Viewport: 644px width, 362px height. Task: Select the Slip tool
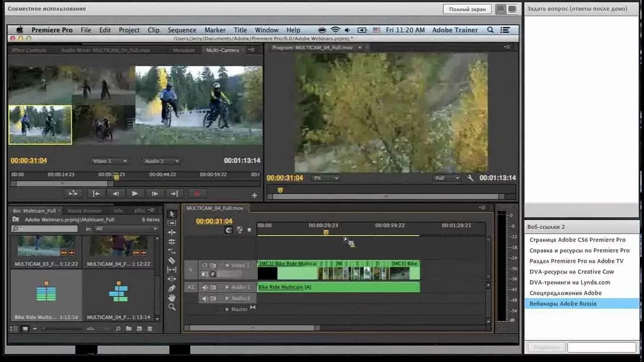(x=172, y=269)
